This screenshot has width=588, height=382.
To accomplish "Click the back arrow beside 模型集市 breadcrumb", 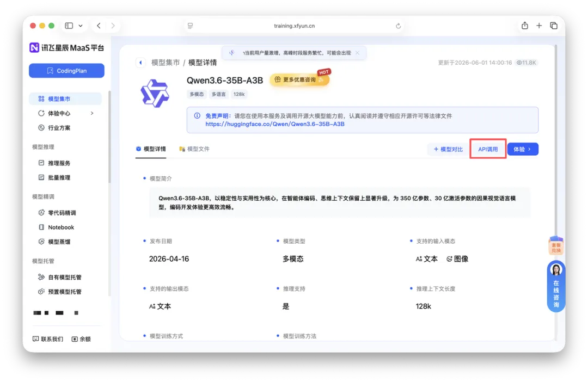I will coord(140,63).
